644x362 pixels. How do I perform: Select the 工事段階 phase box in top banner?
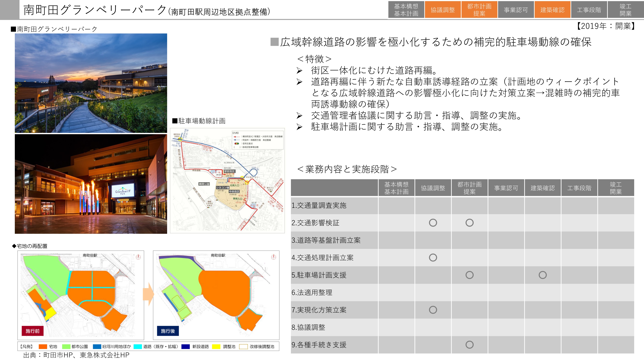[x=589, y=10]
